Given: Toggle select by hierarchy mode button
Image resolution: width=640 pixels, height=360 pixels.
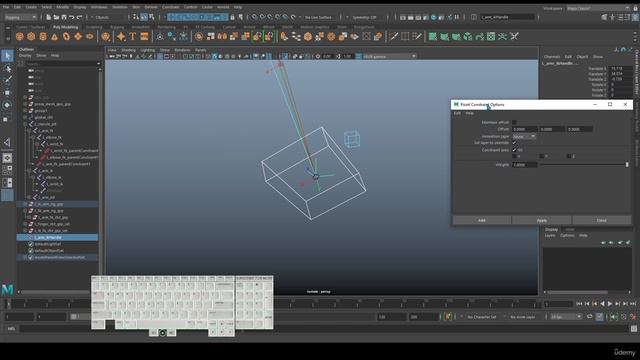Looking at the screenshot, I should pyautogui.click(x=136, y=17).
